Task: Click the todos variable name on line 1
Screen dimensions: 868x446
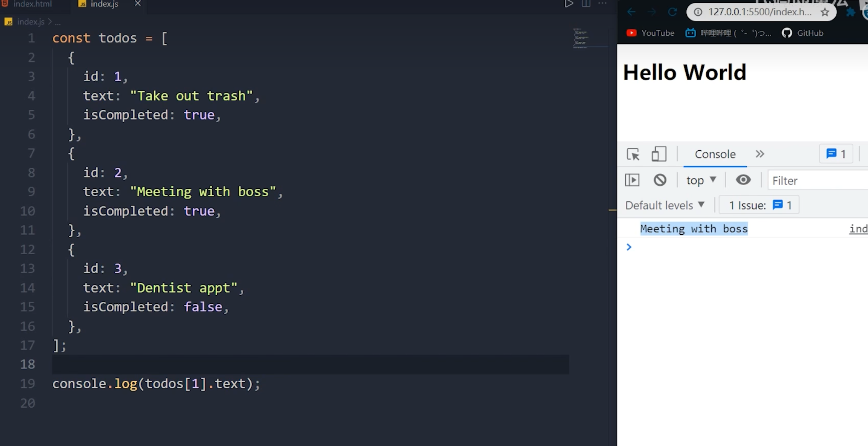Action: [x=117, y=38]
